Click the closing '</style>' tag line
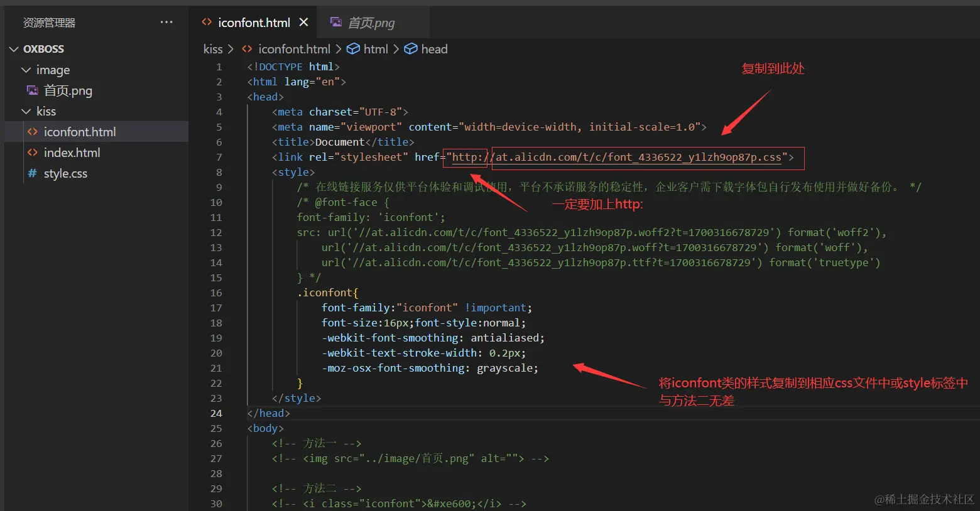The height and width of the screenshot is (511, 980). (297, 398)
